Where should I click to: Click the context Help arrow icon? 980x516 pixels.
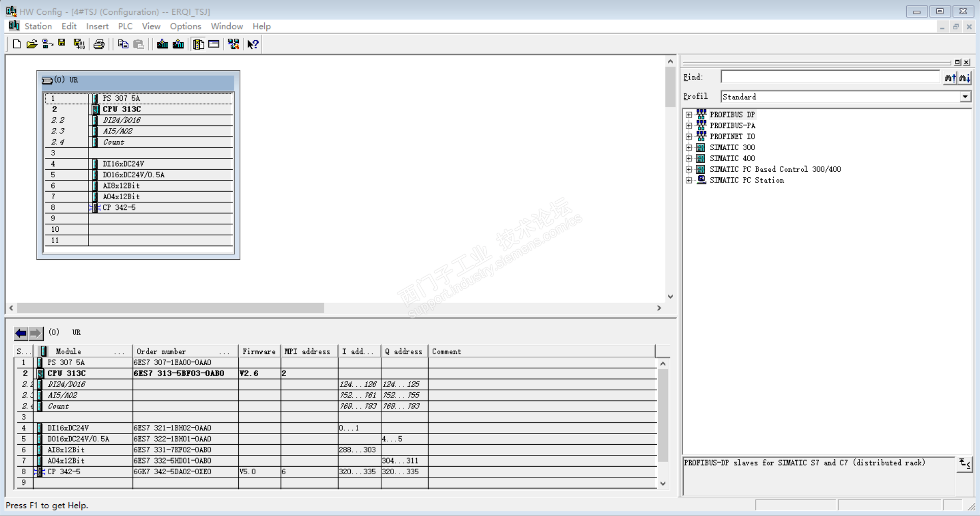[253, 44]
